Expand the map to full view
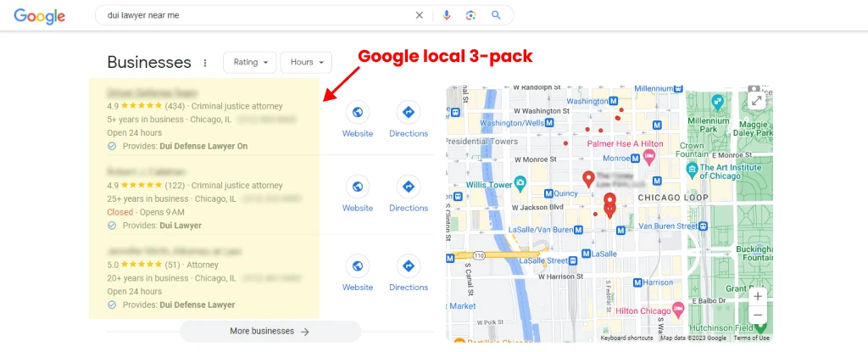The image size is (868, 352). click(x=756, y=101)
